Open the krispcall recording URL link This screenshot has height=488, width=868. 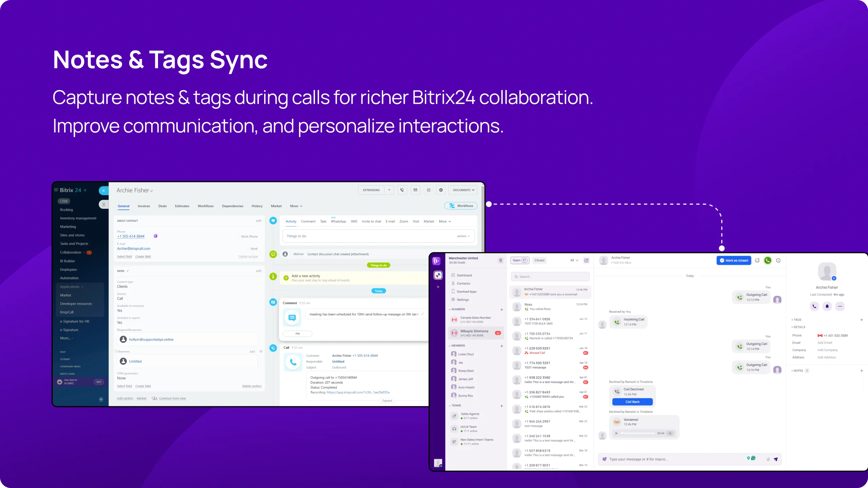(358, 392)
